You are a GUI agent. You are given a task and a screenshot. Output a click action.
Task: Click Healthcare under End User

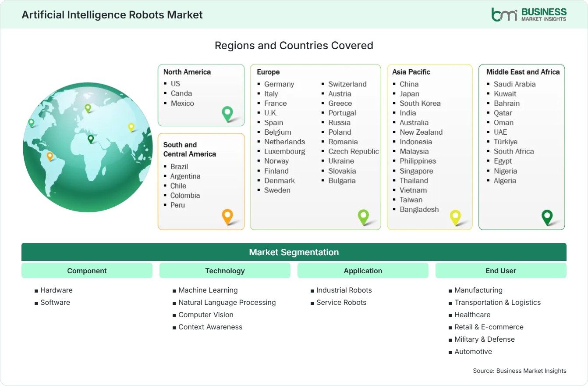click(472, 315)
